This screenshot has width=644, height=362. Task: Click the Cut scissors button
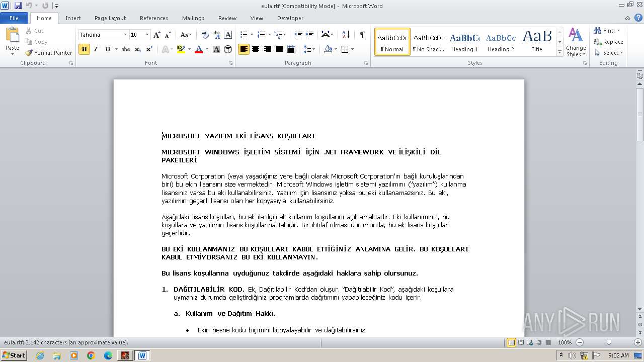pos(35,31)
